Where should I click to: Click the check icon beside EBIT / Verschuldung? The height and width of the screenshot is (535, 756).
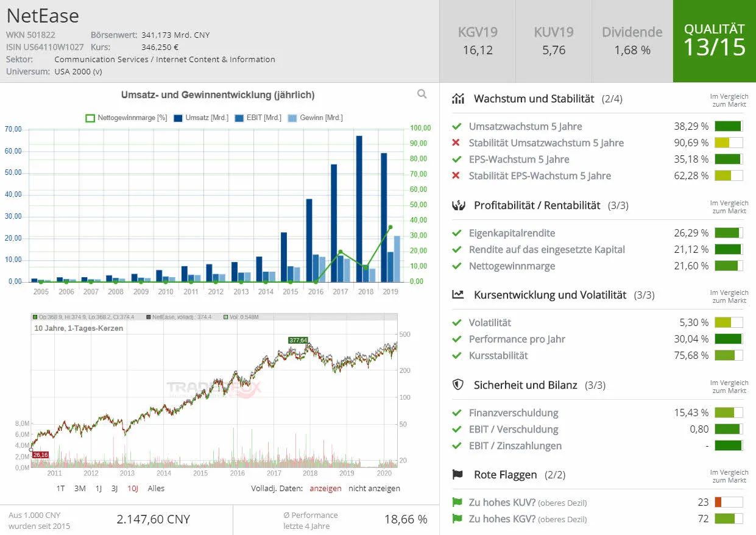pyautogui.click(x=456, y=430)
